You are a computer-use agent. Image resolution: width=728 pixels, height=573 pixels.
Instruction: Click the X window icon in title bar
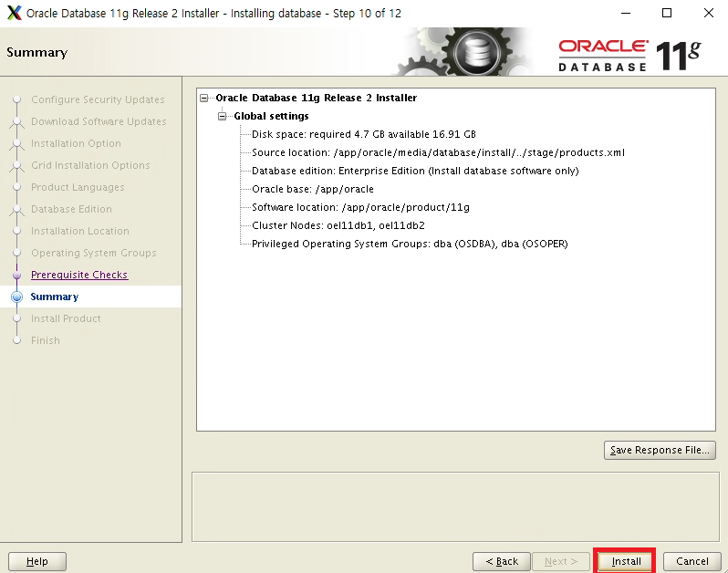(x=15, y=13)
